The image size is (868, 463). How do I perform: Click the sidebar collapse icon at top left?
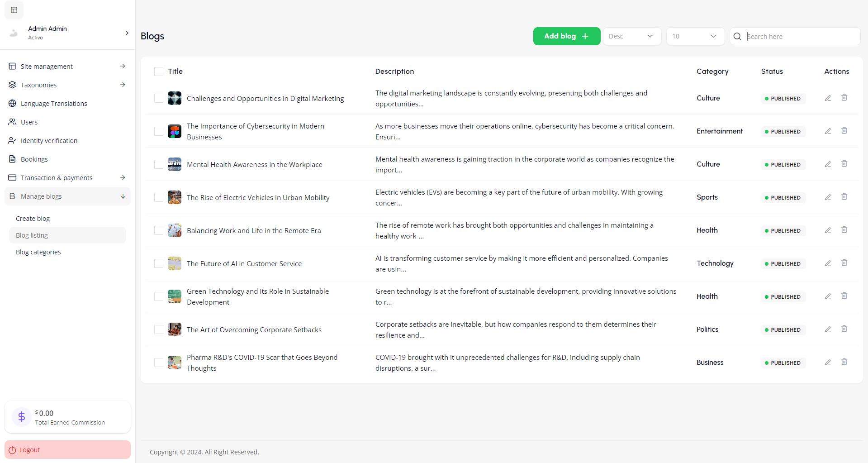point(14,10)
